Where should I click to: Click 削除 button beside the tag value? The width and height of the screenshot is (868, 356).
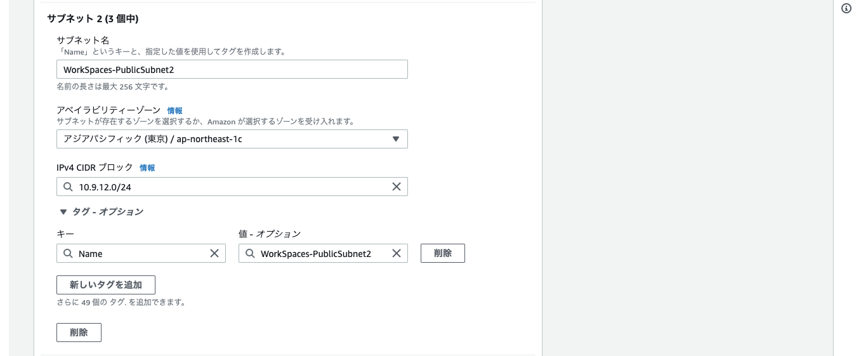443,253
